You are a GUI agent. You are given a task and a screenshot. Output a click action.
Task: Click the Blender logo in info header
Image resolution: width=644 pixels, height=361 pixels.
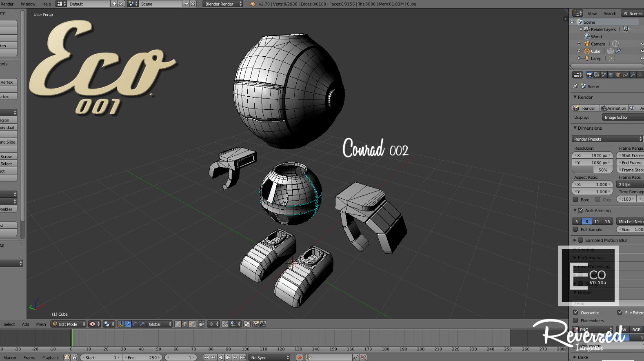pos(252,4)
